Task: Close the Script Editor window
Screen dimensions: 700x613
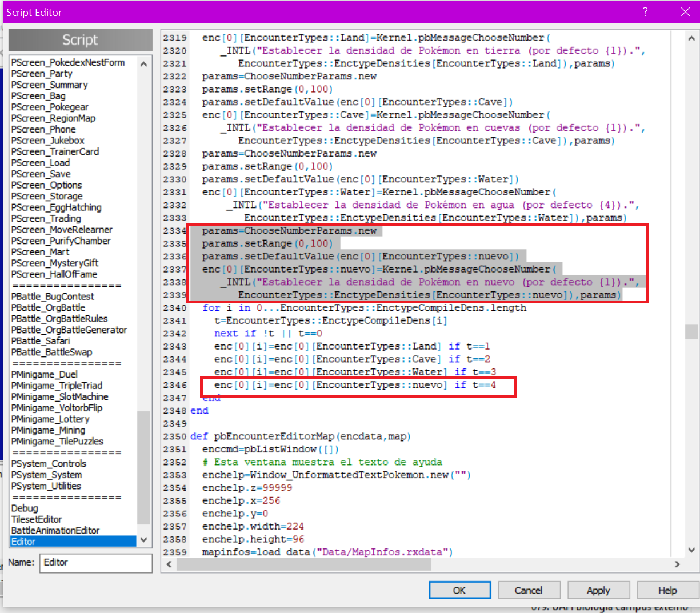Action: pos(685,12)
